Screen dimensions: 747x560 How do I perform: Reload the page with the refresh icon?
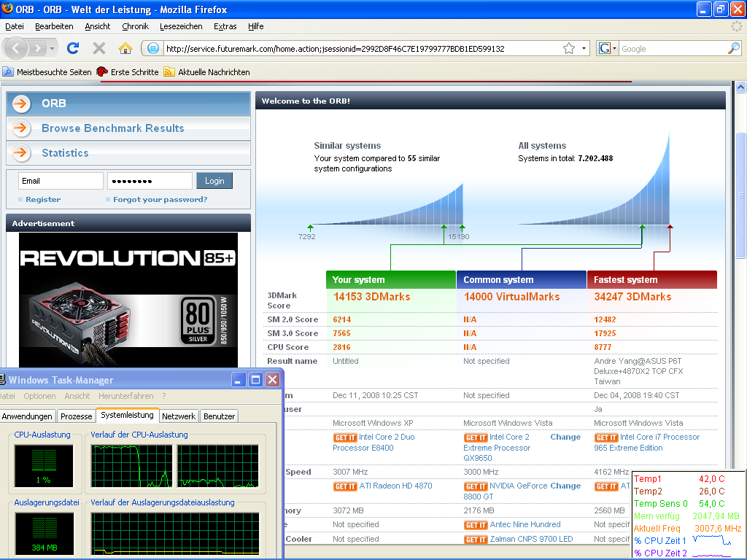pyautogui.click(x=73, y=48)
